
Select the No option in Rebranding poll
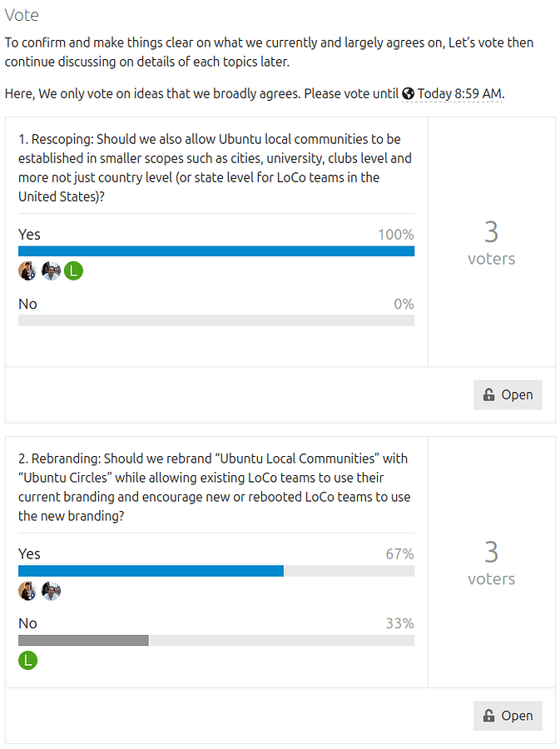click(x=27, y=623)
